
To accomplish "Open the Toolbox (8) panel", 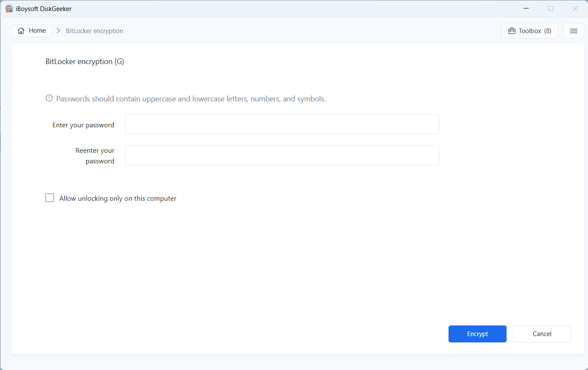I will pos(530,31).
